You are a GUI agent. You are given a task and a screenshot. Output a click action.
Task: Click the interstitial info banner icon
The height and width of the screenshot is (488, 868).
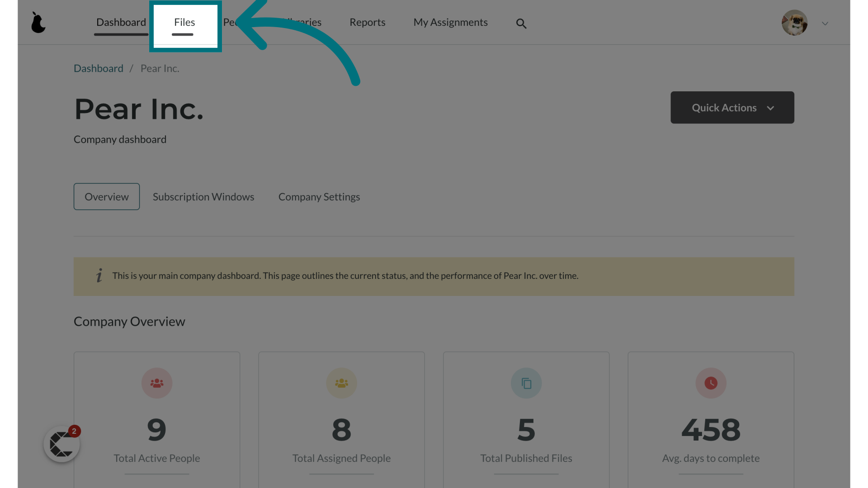[98, 275]
